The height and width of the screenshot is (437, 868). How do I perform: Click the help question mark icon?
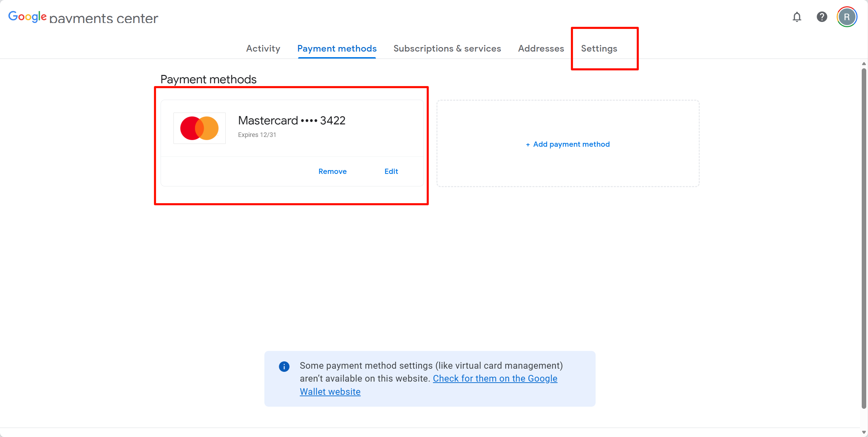tap(822, 17)
